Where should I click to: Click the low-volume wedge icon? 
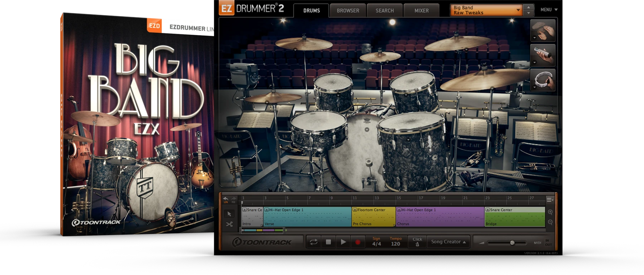(x=482, y=243)
